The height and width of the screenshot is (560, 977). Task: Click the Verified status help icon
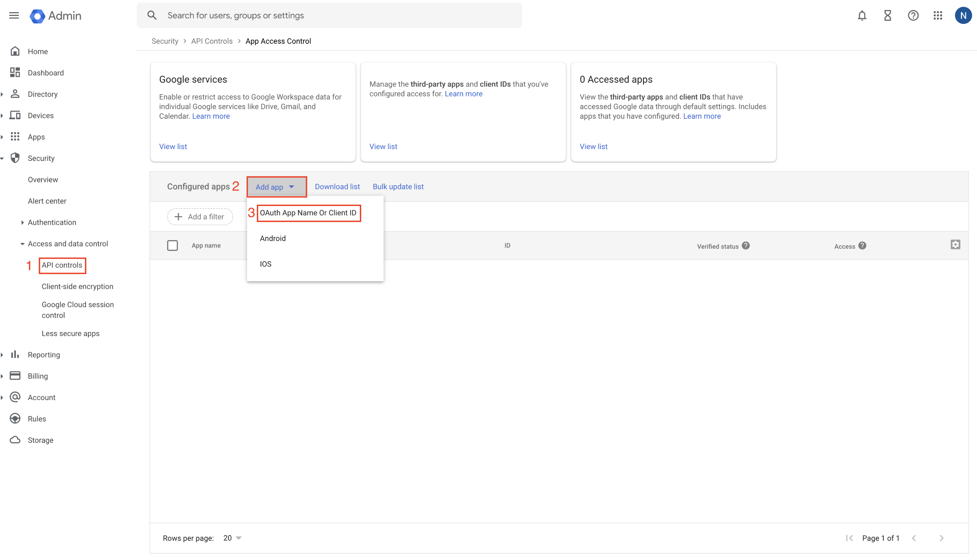746,246
